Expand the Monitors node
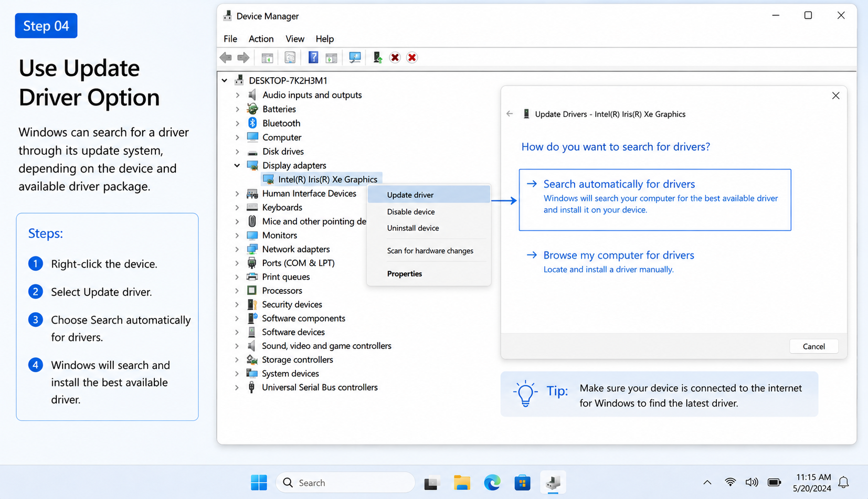Screen dimensions: 868x499 (x=237, y=236)
